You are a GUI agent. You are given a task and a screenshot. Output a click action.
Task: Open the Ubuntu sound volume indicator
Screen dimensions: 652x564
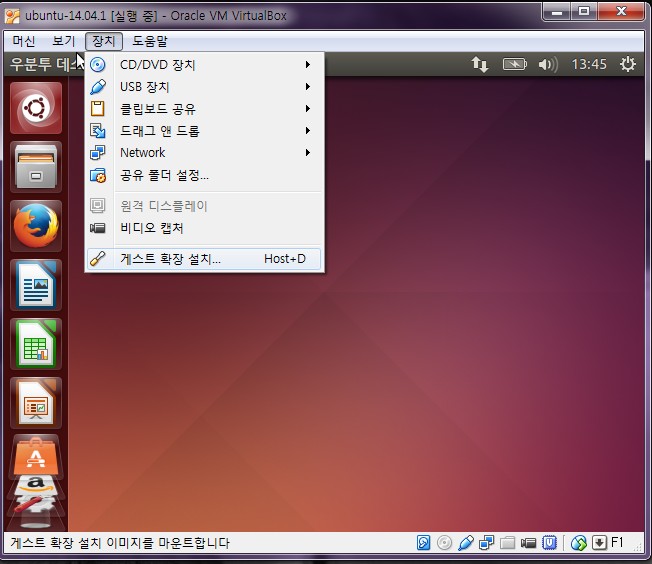click(x=547, y=64)
